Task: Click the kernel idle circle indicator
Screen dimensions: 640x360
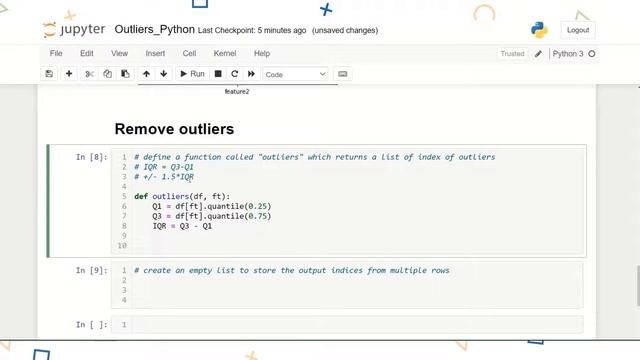Action: (592, 54)
